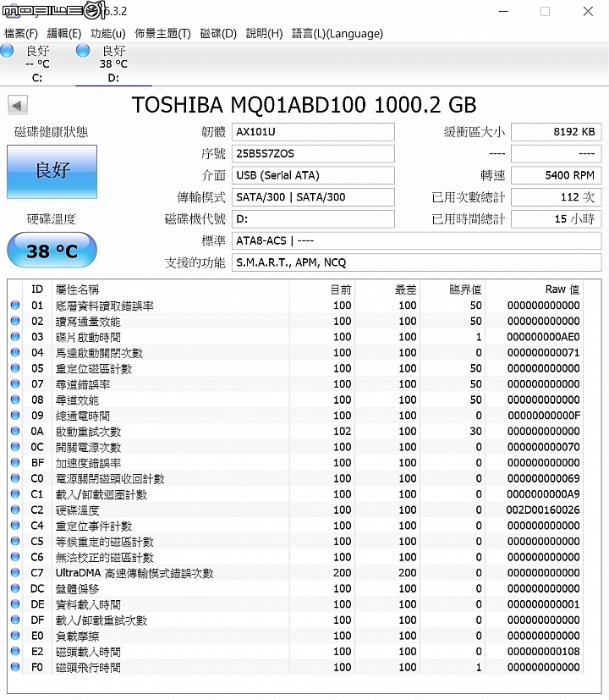Viewport: 609px width, 700px height.
Task: Click the transfer mode field SATA/300
Action: click(313, 197)
